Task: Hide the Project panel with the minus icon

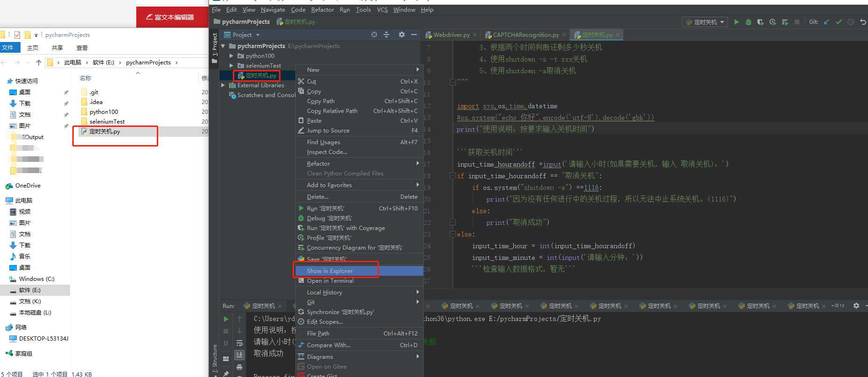Action: (x=413, y=35)
